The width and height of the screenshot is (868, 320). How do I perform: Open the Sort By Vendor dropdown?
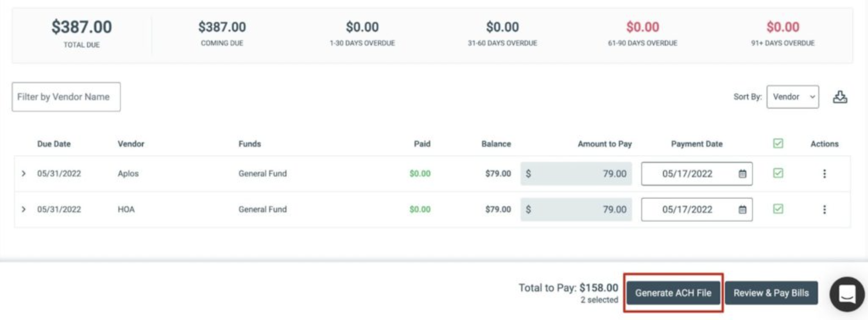792,97
